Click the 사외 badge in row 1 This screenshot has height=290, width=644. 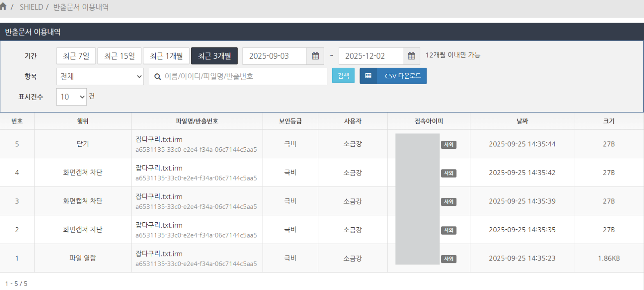pyautogui.click(x=449, y=259)
